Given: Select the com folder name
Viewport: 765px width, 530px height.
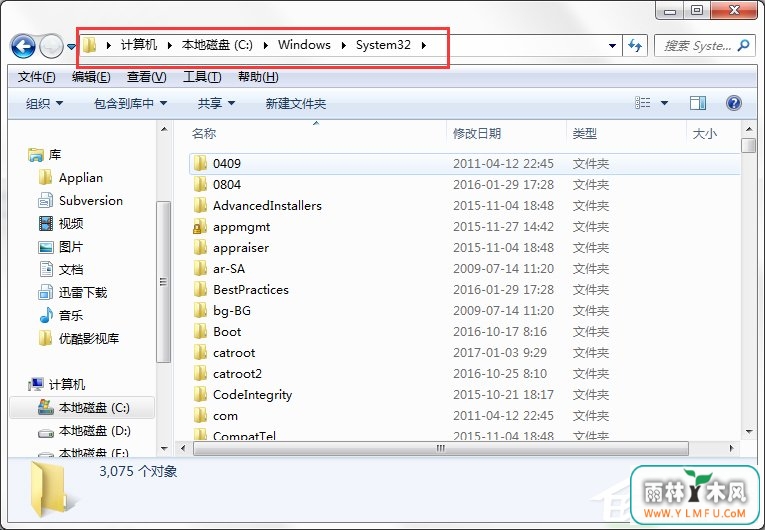Looking at the screenshot, I should (x=225, y=416).
